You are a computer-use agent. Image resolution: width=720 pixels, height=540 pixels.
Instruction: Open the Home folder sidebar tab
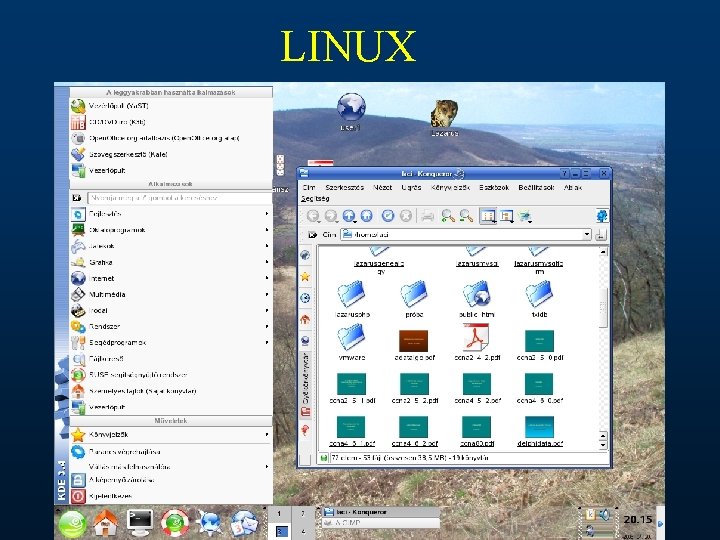(305, 319)
